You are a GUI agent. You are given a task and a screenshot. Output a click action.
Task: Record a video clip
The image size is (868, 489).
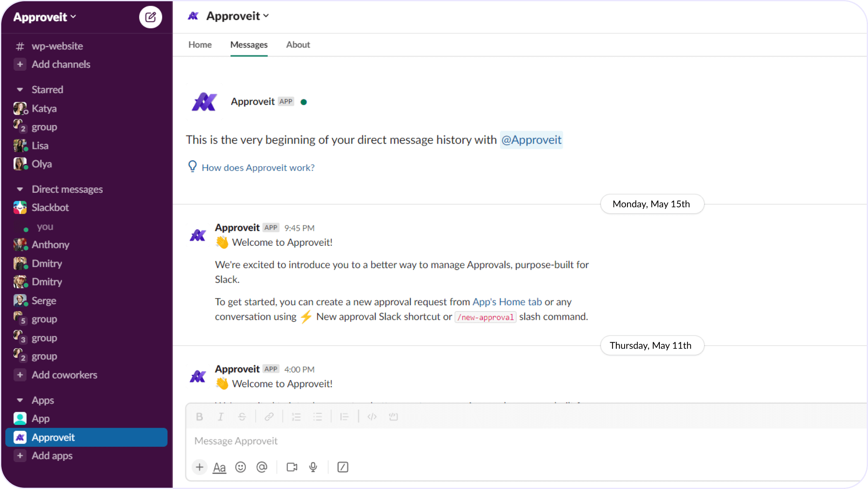[x=292, y=467]
